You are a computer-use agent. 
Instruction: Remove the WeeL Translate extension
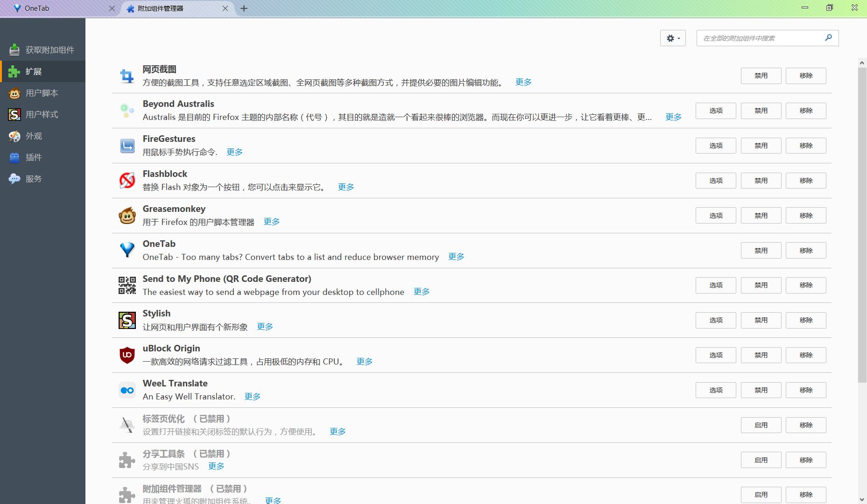click(806, 390)
